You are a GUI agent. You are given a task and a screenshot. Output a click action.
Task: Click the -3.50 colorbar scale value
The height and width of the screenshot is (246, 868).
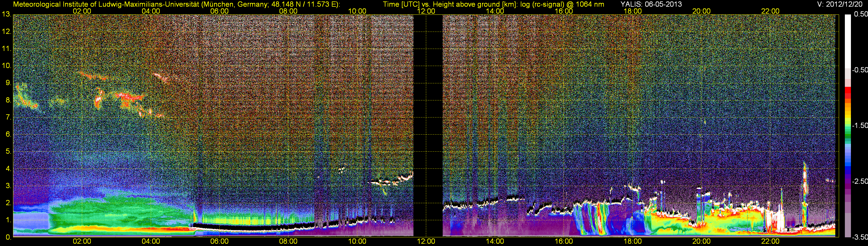click(x=860, y=237)
